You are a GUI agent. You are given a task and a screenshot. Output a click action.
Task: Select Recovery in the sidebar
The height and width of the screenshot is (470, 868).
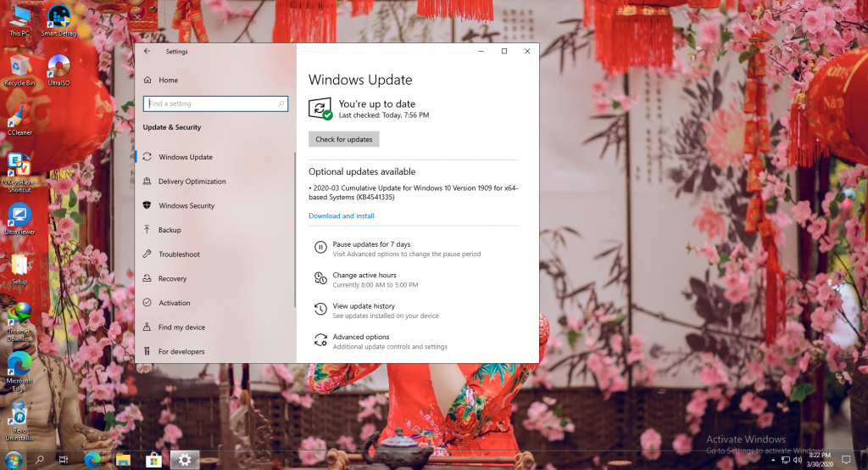pyautogui.click(x=172, y=279)
